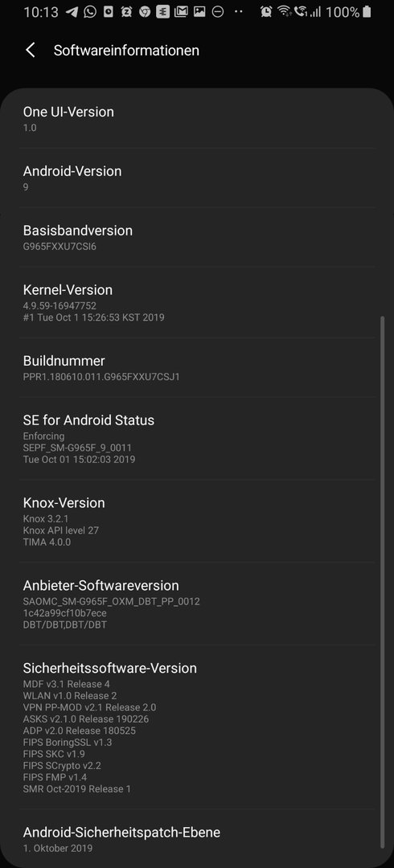The width and height of the screenshot is (394, 868).
Task: Tap the battery status icon
Action: [367, 11]
